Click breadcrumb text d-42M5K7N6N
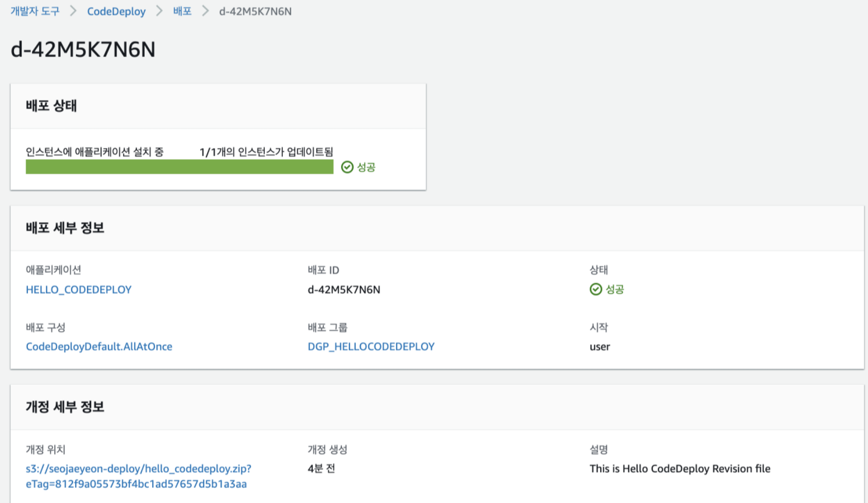The image size is (868, 503). point(256,11)
